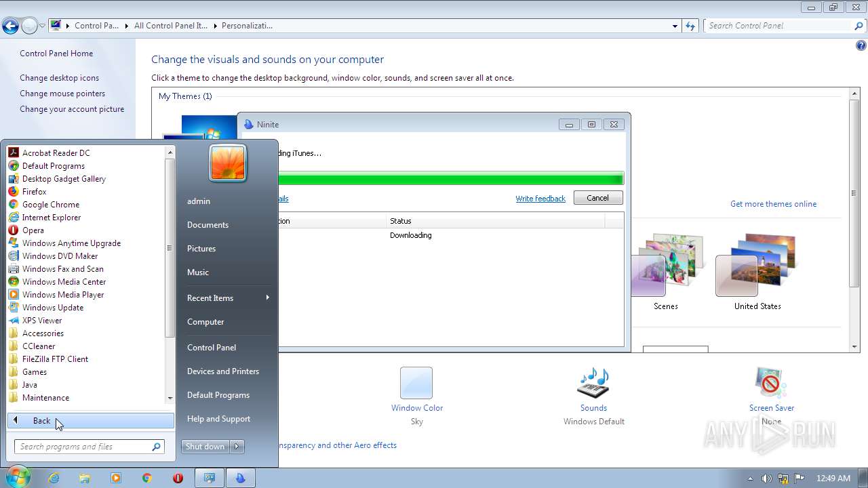
Task: Cancel the Ninite installation
Action: tap(597, 198)
